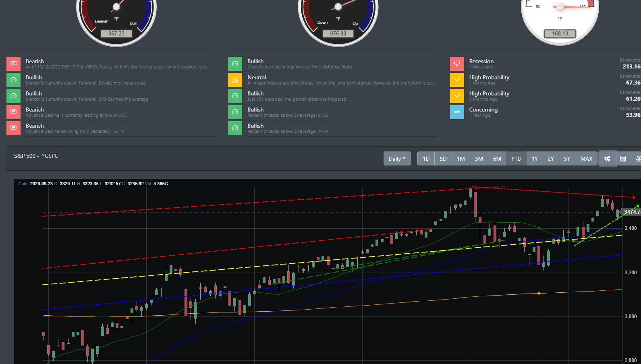This screenshot has height=364, width=641.
Task: Click Recession indicator issuing near recession text
Action: coord(117,67)
